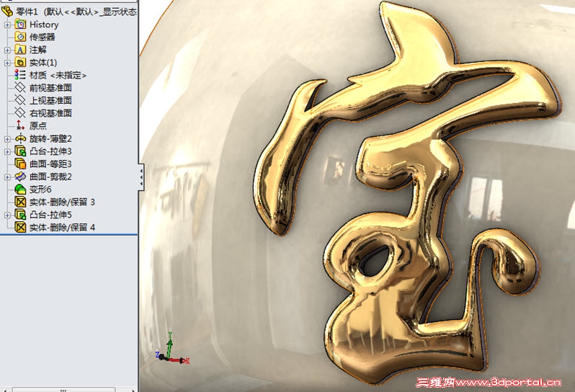Click the 变形6 deform feature icon
This screenshot has height=392, width=575.
[x=20, y=190]
